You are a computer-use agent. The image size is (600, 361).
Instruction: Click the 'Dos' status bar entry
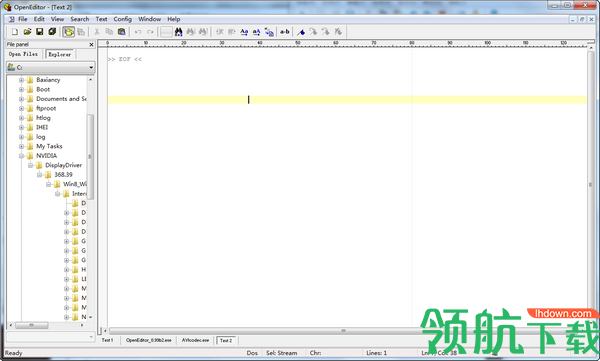coord(252,353)
